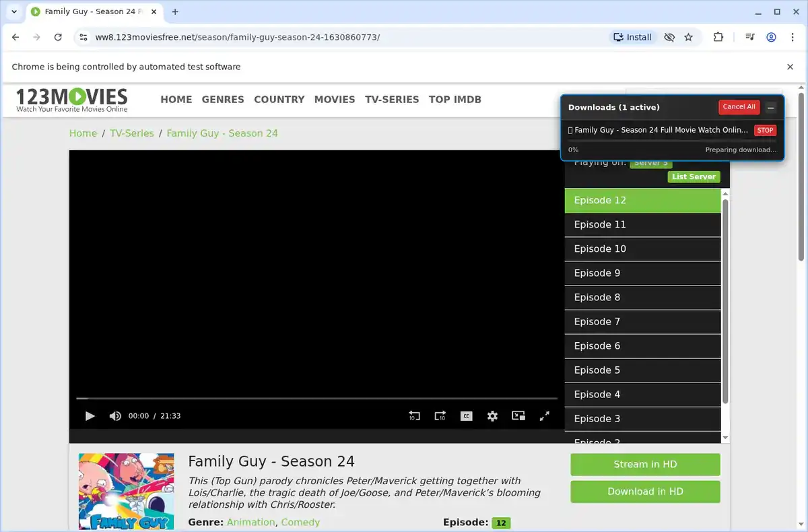Open the List Server dropdown

[694, 176]
